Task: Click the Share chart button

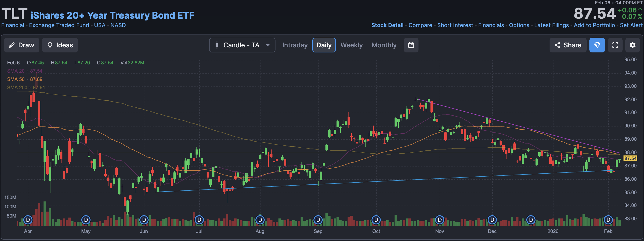Action: (x=568, y=45)
